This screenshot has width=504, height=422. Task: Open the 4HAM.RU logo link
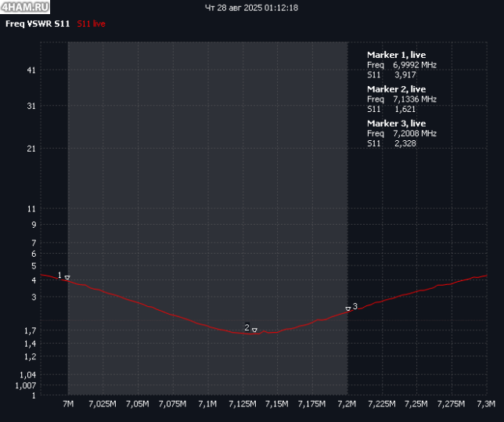(x=26, y=7)
